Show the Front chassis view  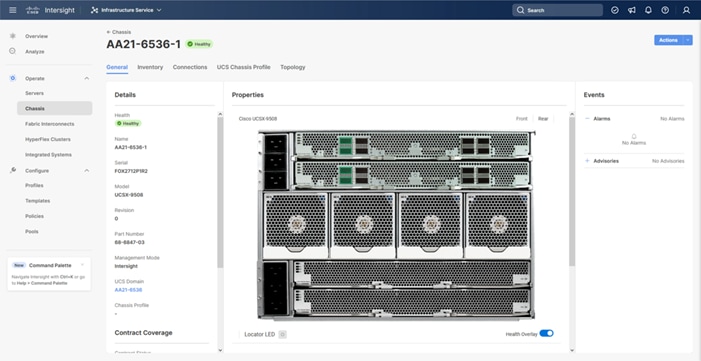(x=522, y=119)
